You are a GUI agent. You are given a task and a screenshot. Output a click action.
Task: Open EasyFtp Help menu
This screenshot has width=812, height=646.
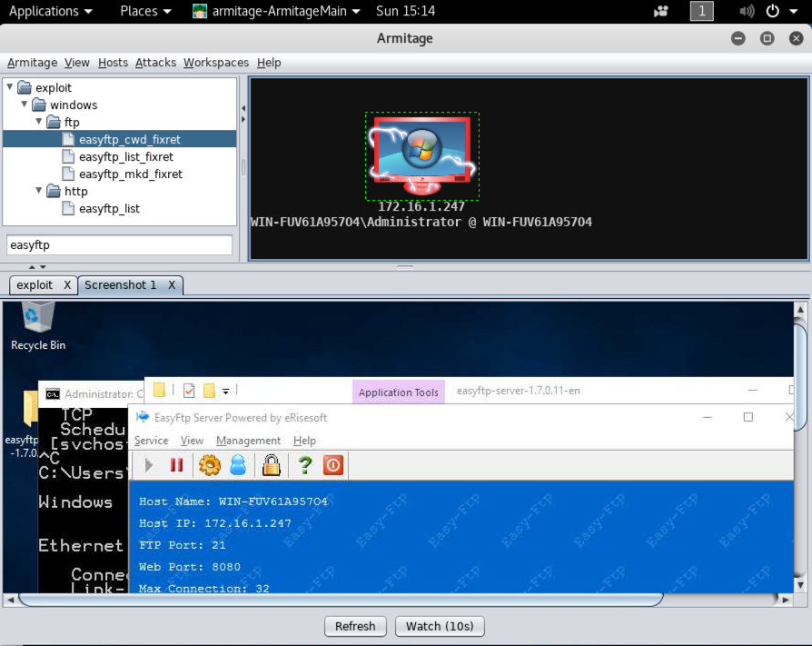click(x=304, y=441)
